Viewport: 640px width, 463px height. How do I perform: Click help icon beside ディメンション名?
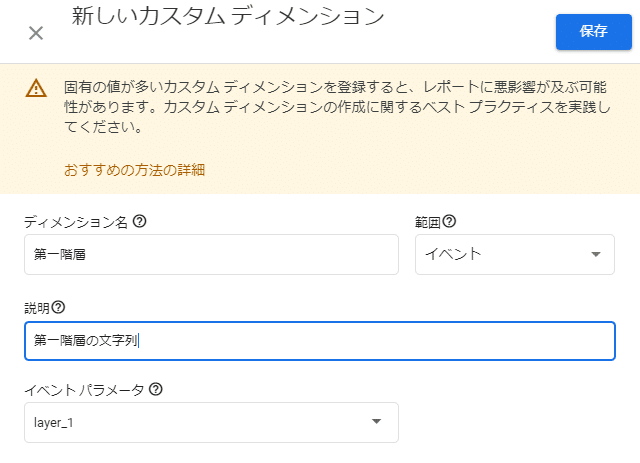pos(140,221)
